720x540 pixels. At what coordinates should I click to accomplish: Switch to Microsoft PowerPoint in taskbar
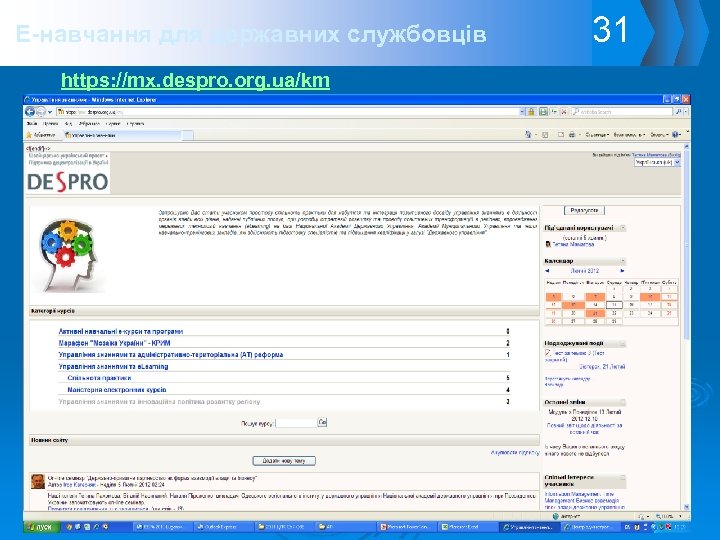pos(406,527)
